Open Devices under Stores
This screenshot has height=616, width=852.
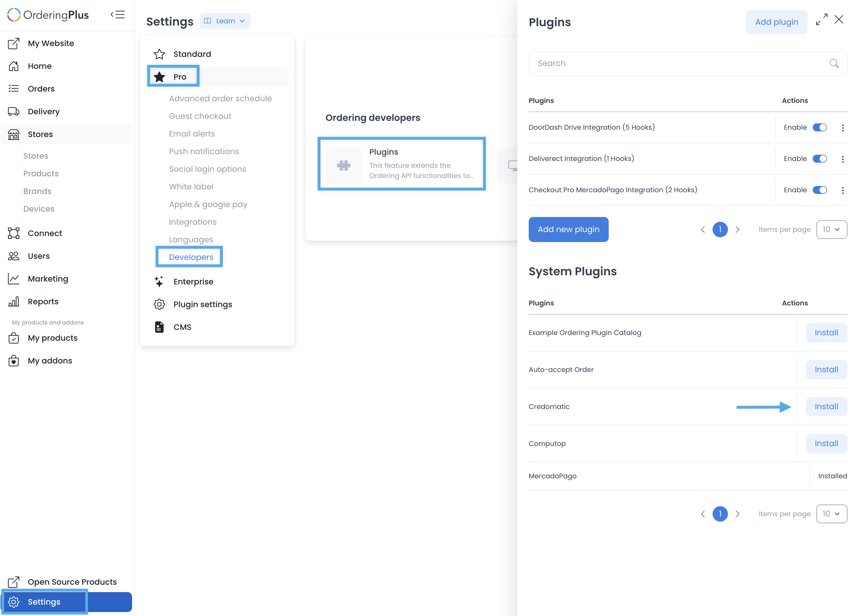pyautogui.click(x=39, y=209)
